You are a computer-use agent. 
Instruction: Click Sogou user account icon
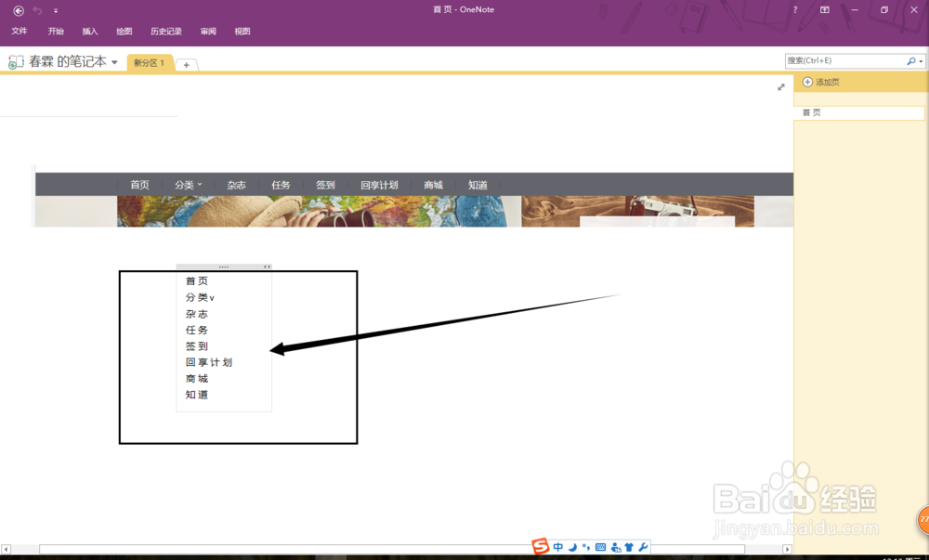point(616,548)
